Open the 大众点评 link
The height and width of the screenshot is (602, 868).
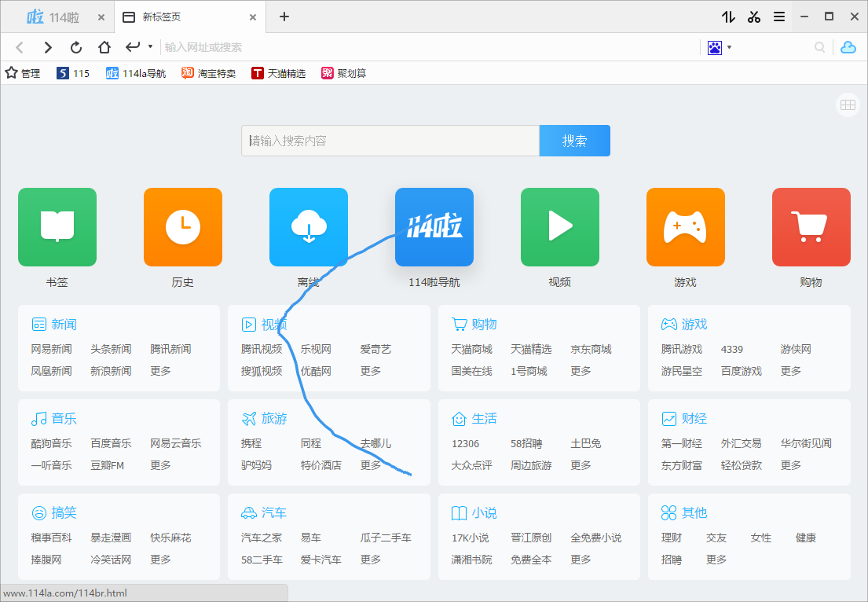click(x=471, y=465)
